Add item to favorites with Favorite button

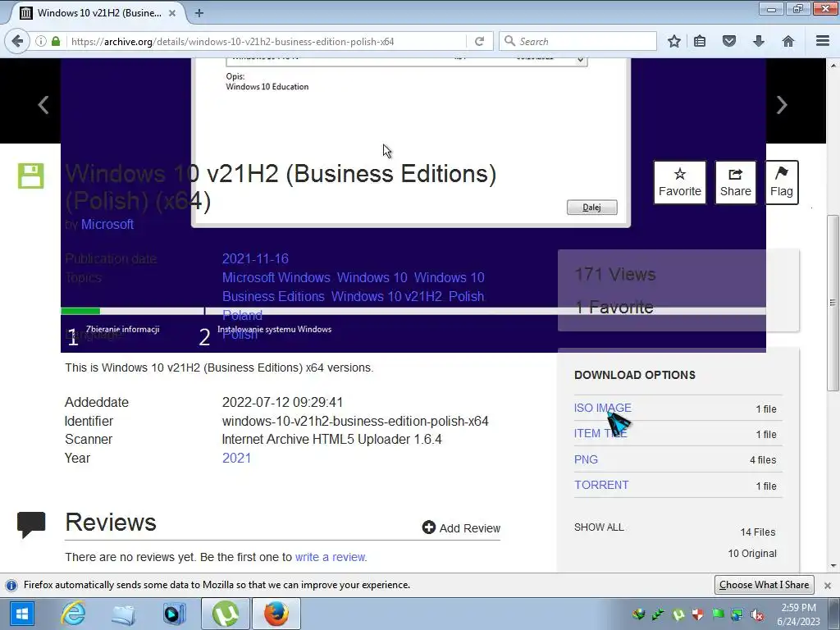pyautogui.click(x=680, y=183)
